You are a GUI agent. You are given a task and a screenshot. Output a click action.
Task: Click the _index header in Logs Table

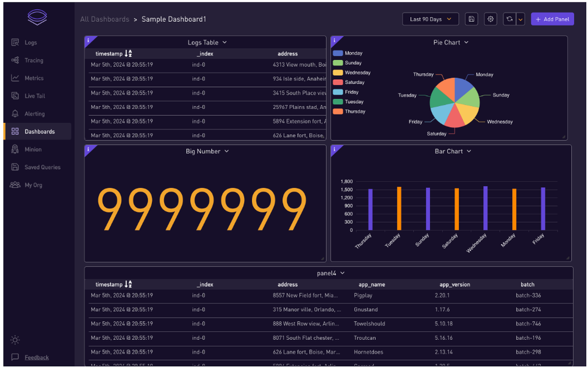click(x=205, y=53)
